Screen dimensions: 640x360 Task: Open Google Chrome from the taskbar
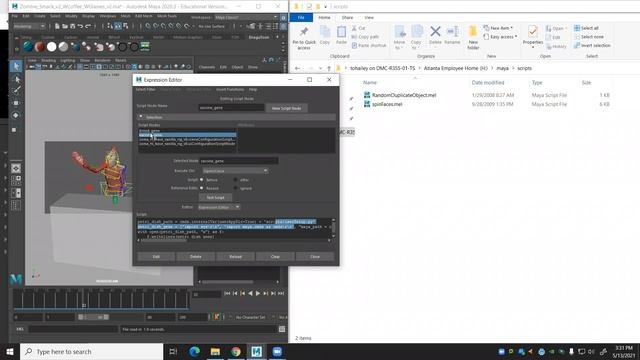click(x=236, y=351)
